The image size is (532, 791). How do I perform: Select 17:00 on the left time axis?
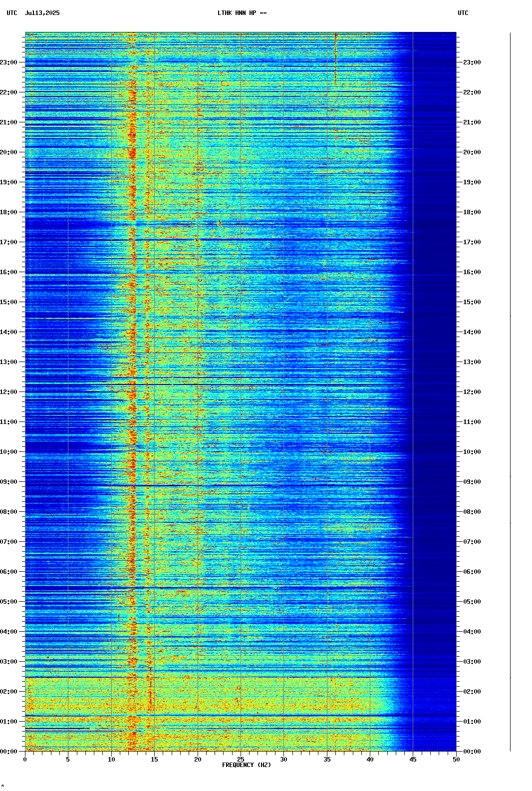[8, 242]
